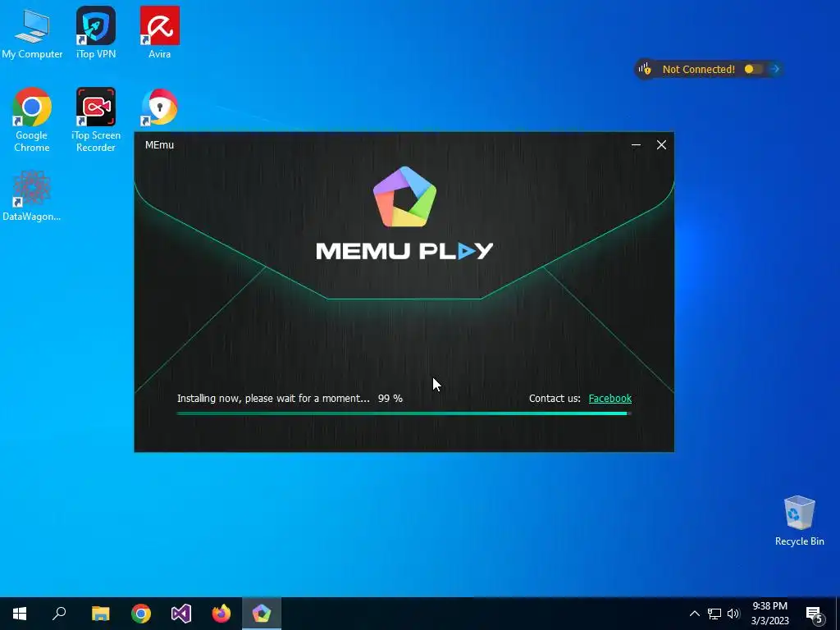Toggle the VPN Not Connected switch
The image size is (840, 630).
click(753, 69)
